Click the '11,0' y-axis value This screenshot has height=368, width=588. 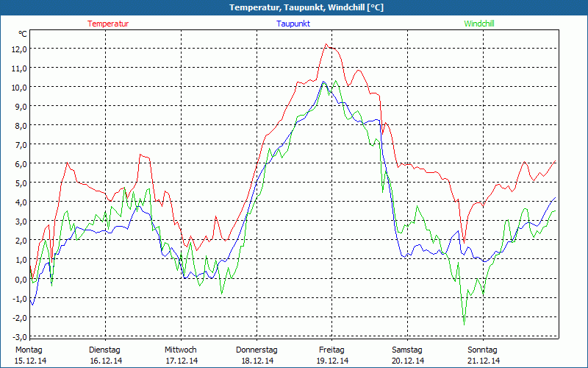pos(20,68)
